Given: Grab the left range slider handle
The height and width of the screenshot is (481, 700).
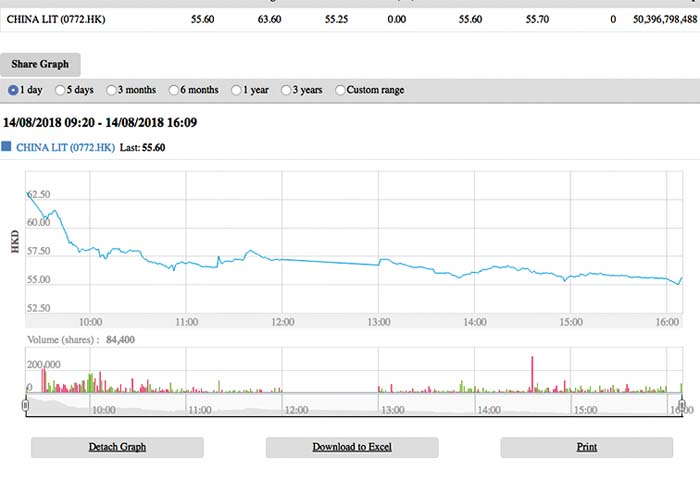Looking at the screenshot, I should [x=25, y=405].
